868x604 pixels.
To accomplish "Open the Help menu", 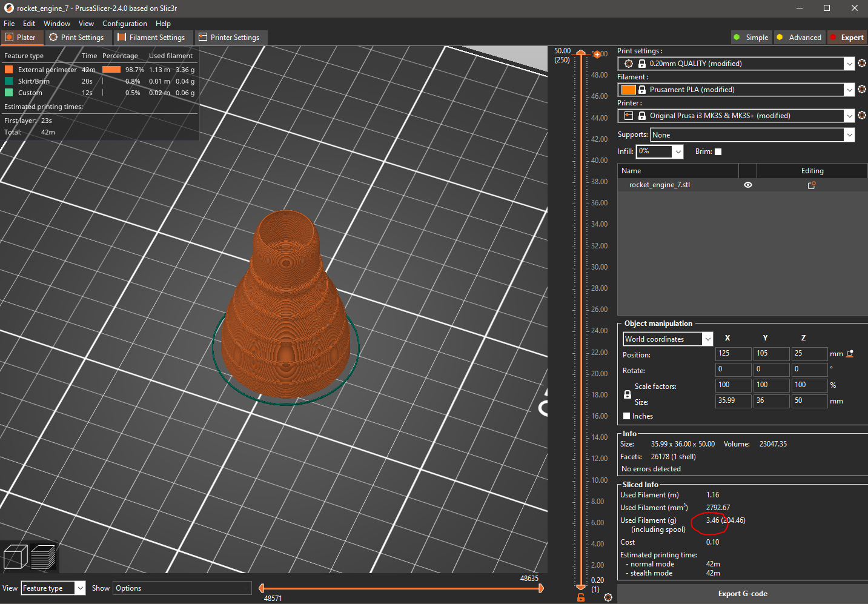I will tap(163, 24).
